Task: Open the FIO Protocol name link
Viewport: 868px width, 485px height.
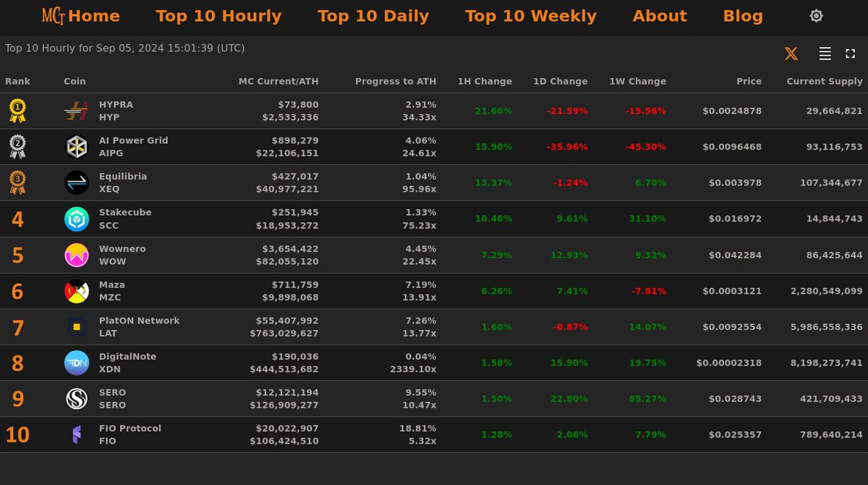Action: (130, 429)
